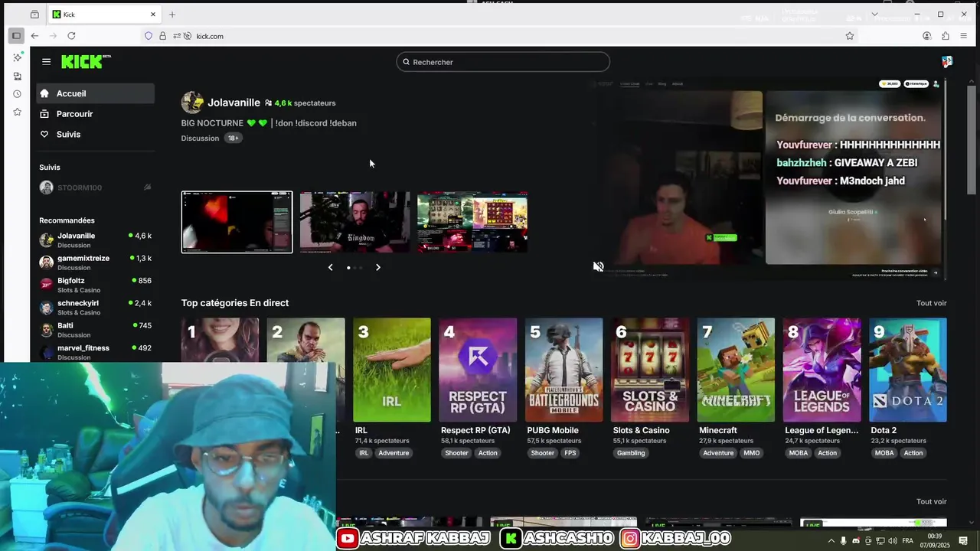Unmute the featured stream preview
Image resolution: width=980 pixels, height=551 pixels.
598,266
